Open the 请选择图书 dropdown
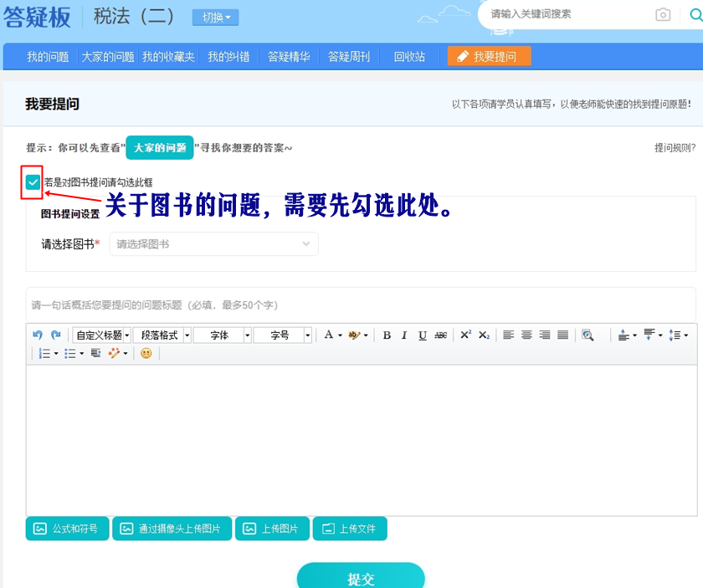703x588 pixels. coord(213,244)
